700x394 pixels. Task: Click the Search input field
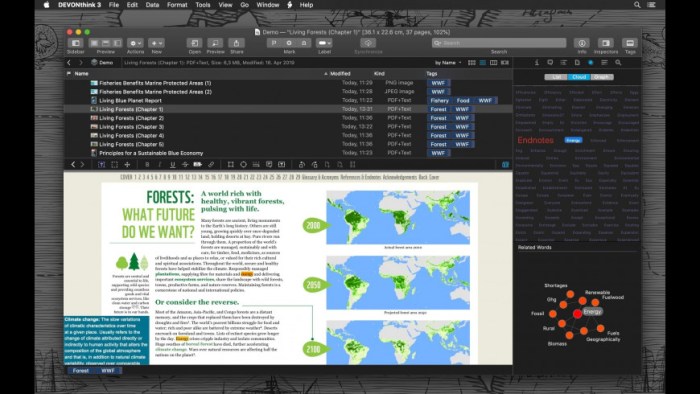(x=499, y=43)
